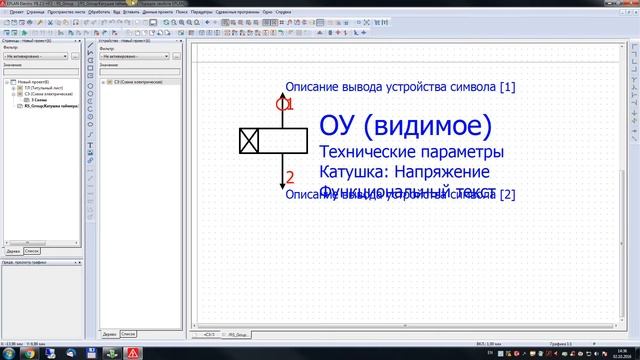Screen dimensions: 640x360
Task: Click the EPLAN red icon in taskbar
Action: [x=133, y=353]
